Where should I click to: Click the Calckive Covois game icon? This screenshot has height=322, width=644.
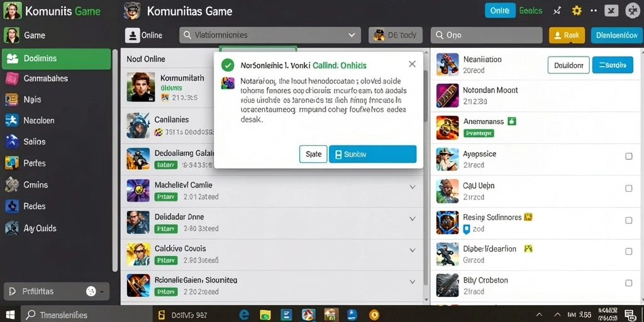click(x=138, y=254)
